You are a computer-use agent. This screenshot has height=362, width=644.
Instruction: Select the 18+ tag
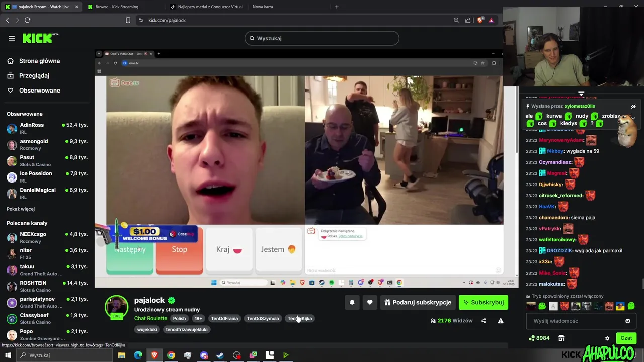(x=198, y=318)
